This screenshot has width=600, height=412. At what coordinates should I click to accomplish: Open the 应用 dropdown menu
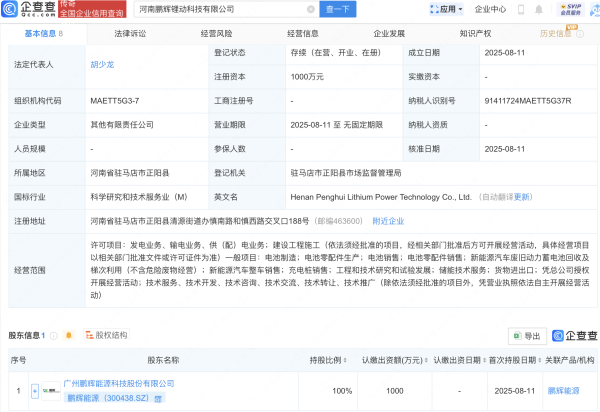449,9
